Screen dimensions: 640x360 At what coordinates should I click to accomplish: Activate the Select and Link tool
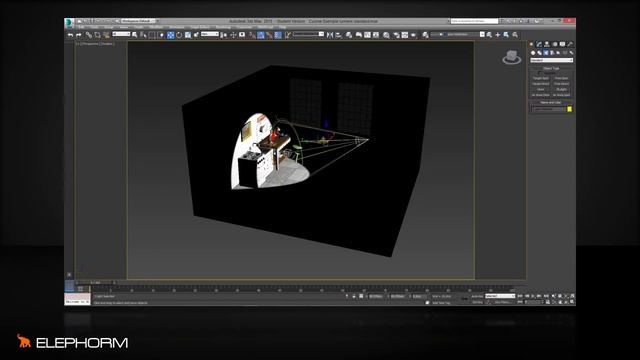(x=89, y=35)
